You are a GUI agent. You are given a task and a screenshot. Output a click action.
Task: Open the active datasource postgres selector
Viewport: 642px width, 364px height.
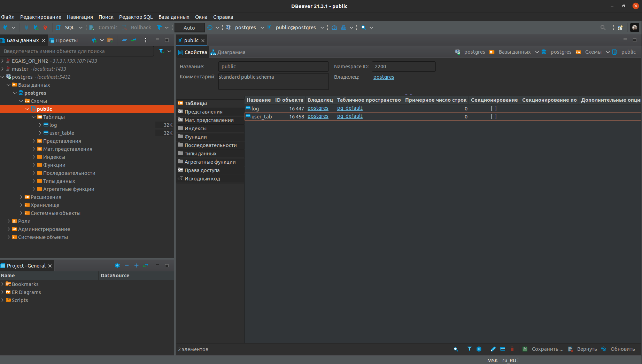point(245,28)
